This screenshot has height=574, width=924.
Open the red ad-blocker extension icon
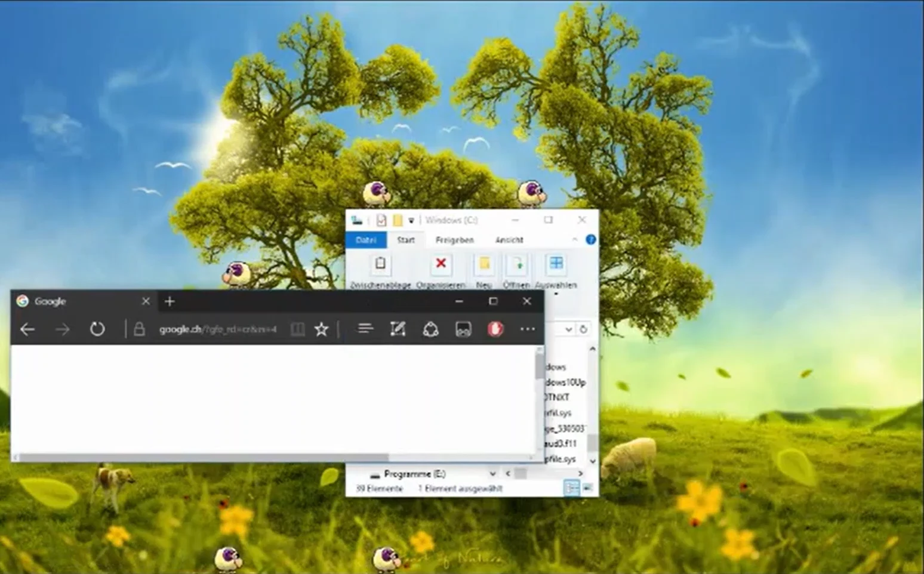tap(495, 329)
